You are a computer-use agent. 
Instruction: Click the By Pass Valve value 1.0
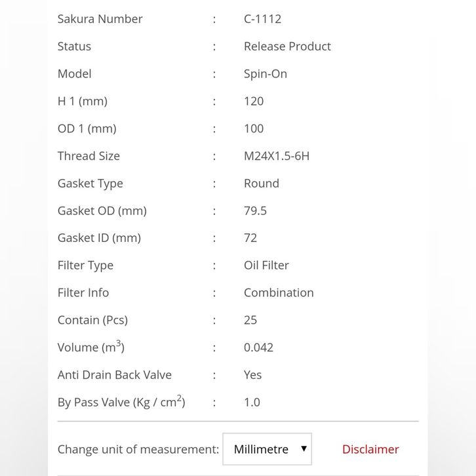252,402
